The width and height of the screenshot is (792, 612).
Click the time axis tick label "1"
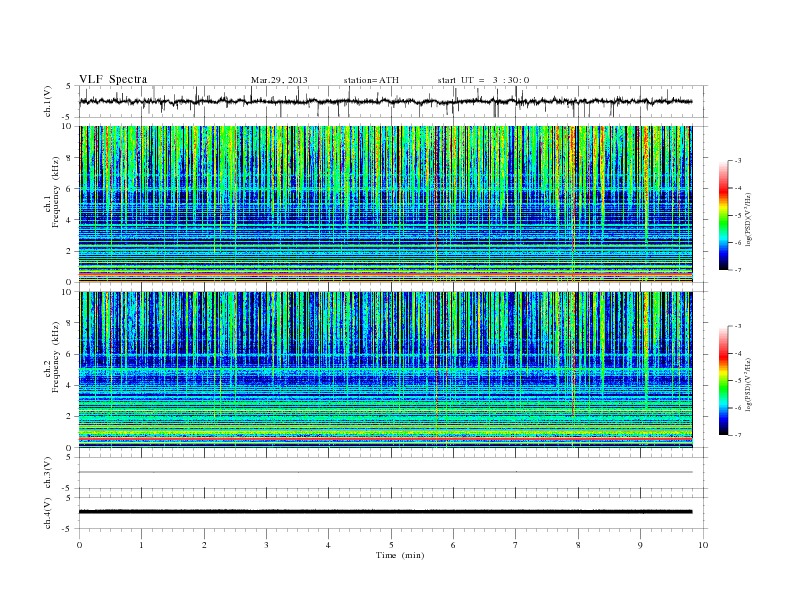coord(141,545)
